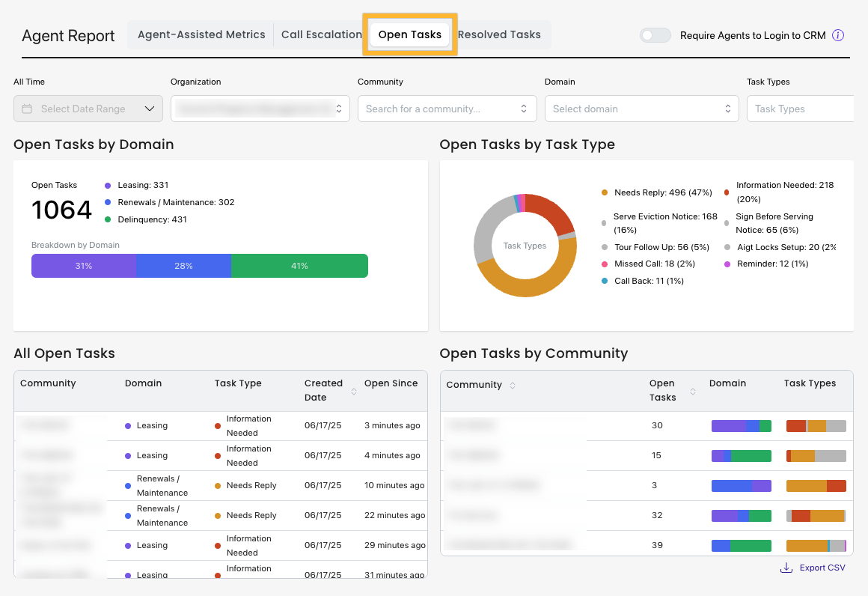Click the Missed Call: 18 legend entry

(648, 264)
